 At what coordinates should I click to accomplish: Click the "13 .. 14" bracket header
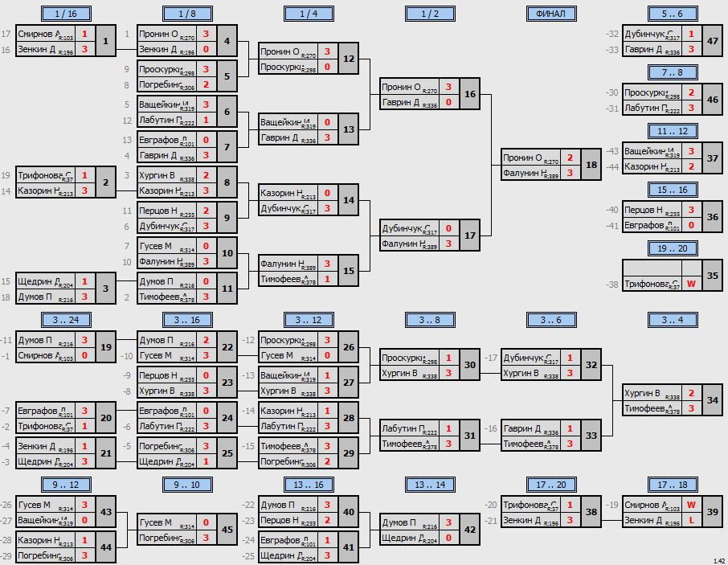pos(430,485)
